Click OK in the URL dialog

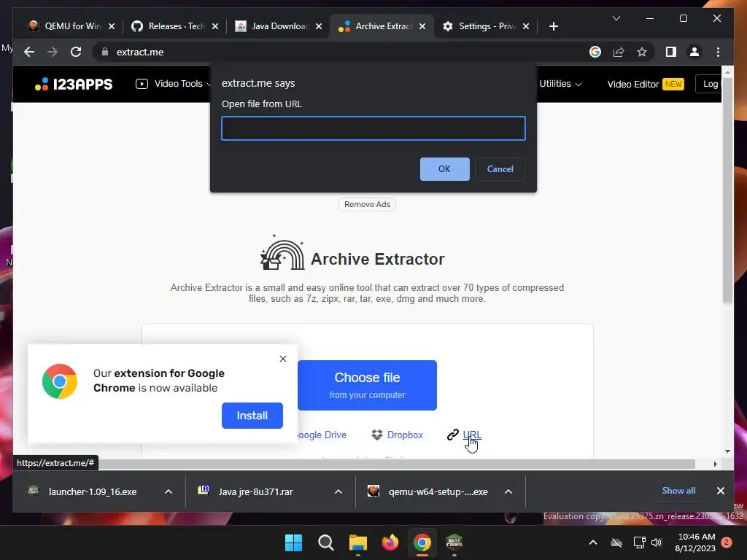click(444, 169)
